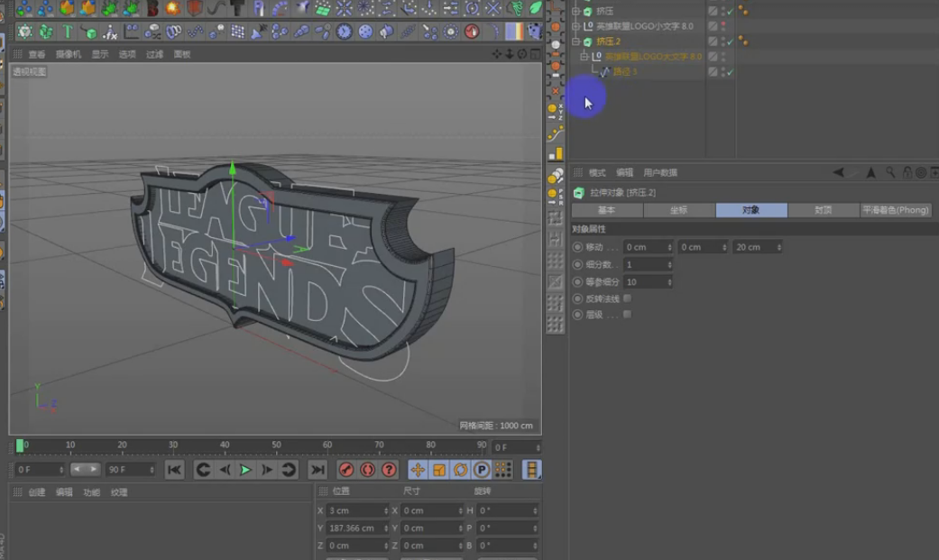Click the stepper of the 等参细分 field
This screenshot has height=560, width=939.
click(x=669, y=281)
